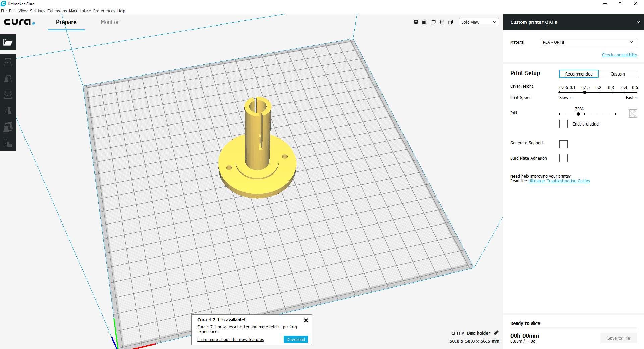This screenshot has width=644, height=349.
Task: Select the Mirror tool in the left toolbar
Action: 8,111
